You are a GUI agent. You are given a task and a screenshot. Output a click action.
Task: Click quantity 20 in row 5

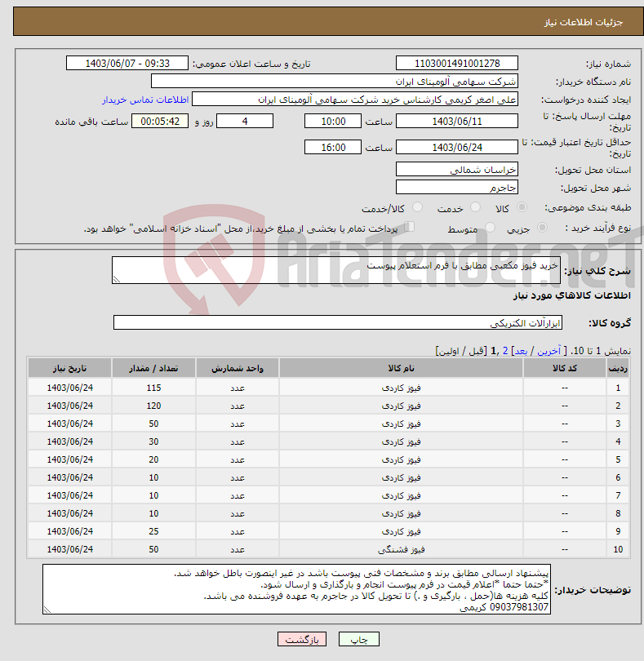click(153, 459)
